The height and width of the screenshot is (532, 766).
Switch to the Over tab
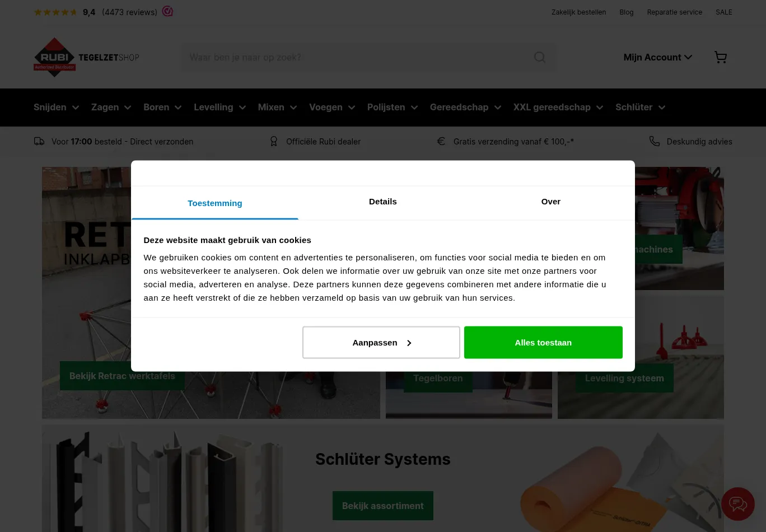(551, 202)
